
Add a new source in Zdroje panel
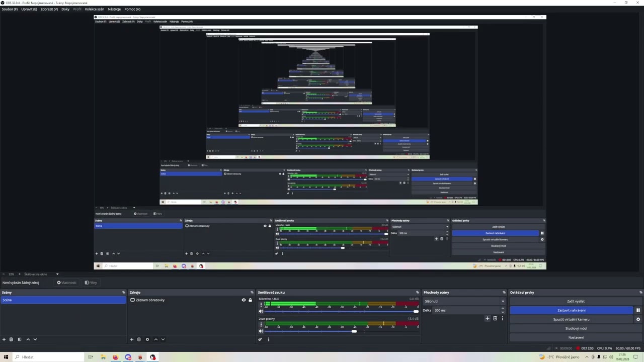(x=132, y=339)
